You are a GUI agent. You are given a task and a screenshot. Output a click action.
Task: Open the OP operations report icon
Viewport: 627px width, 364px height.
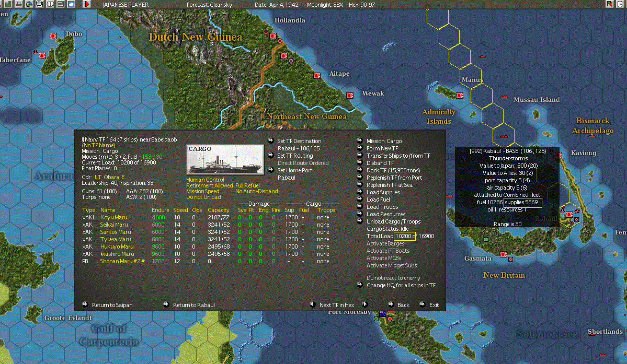[50, 4]
